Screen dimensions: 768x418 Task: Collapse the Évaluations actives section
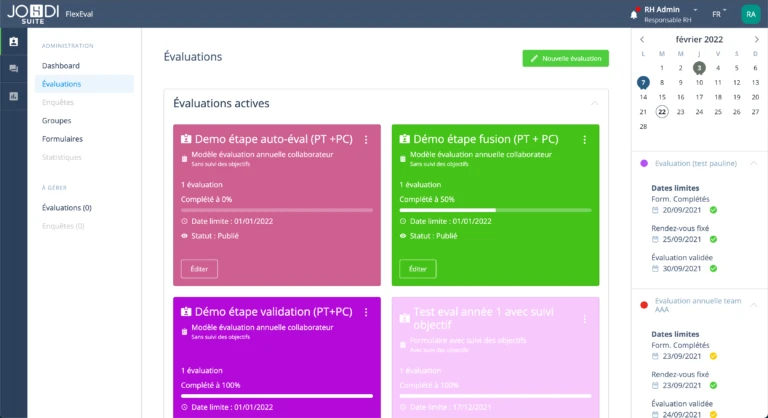click(x=593, y=103)
